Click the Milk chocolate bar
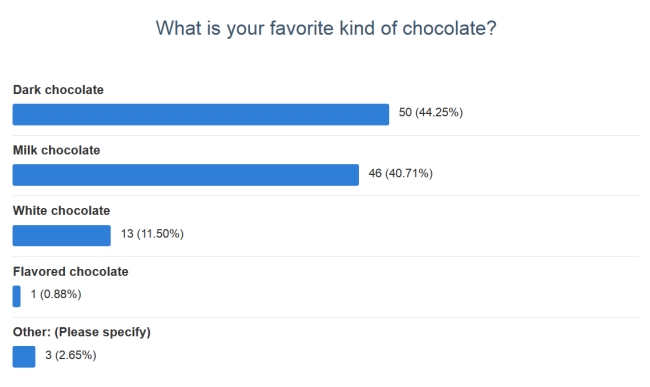The height and width of the screenshot is (387, 650). tap(186, 175)
